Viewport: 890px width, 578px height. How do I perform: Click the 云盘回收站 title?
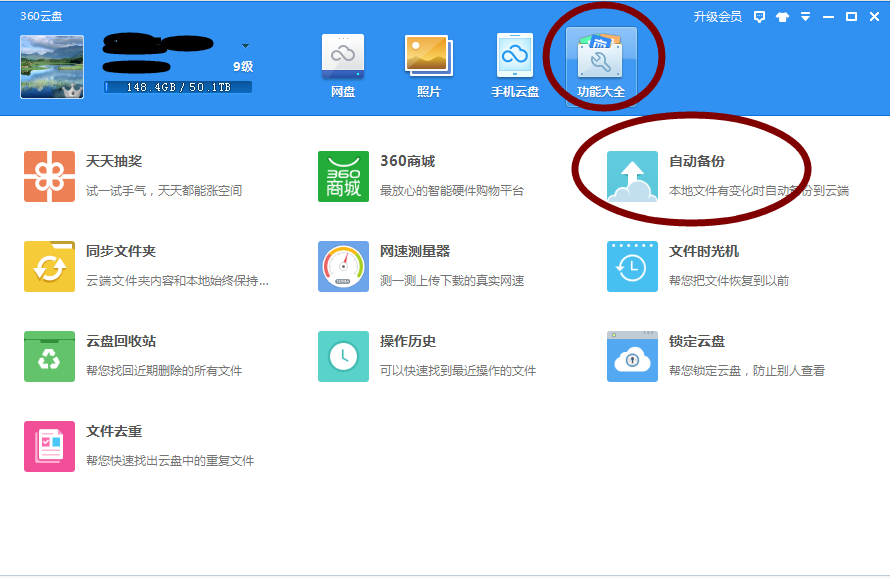click(x=121, y=341)
